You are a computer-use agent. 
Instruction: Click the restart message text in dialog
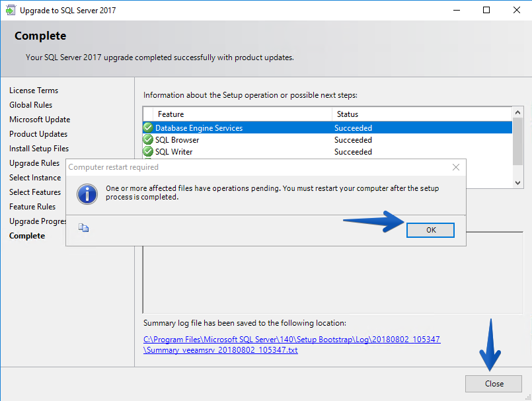[272, 192]
